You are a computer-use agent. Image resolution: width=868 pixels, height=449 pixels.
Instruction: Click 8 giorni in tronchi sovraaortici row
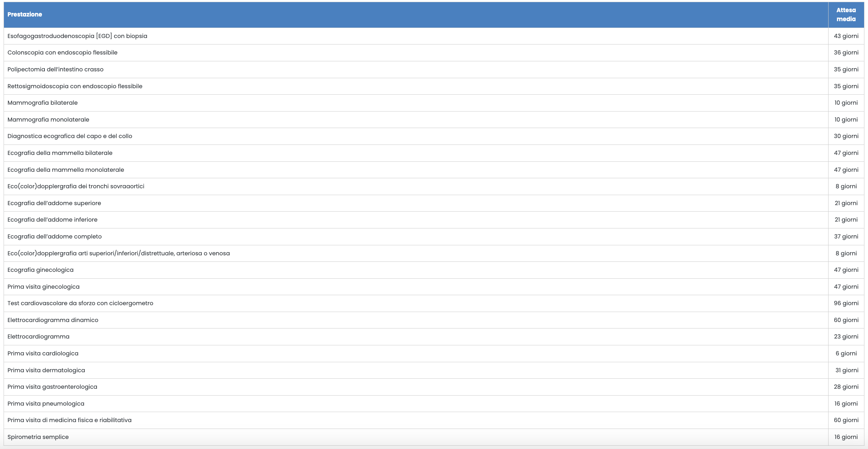846,186
